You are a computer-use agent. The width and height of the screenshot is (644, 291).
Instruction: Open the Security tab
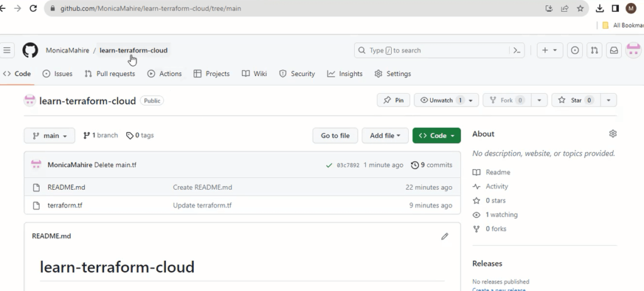[x=297, y=74]
